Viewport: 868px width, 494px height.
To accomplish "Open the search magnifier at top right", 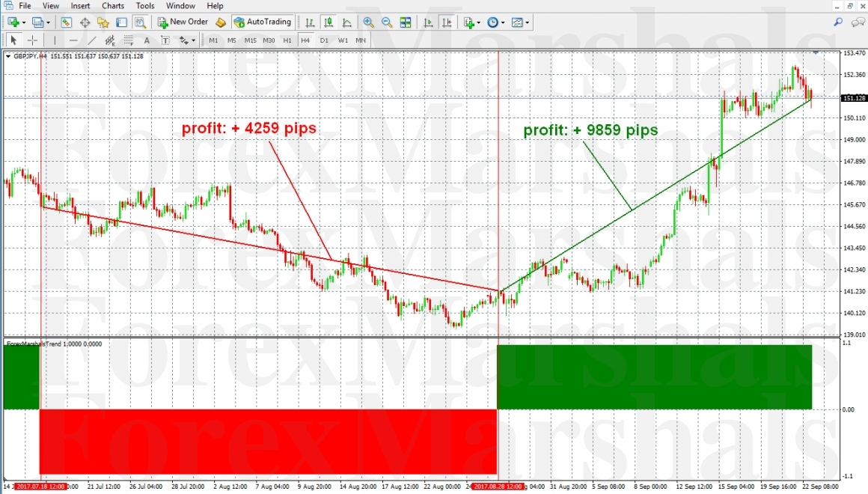I will [x=838, y=22].
